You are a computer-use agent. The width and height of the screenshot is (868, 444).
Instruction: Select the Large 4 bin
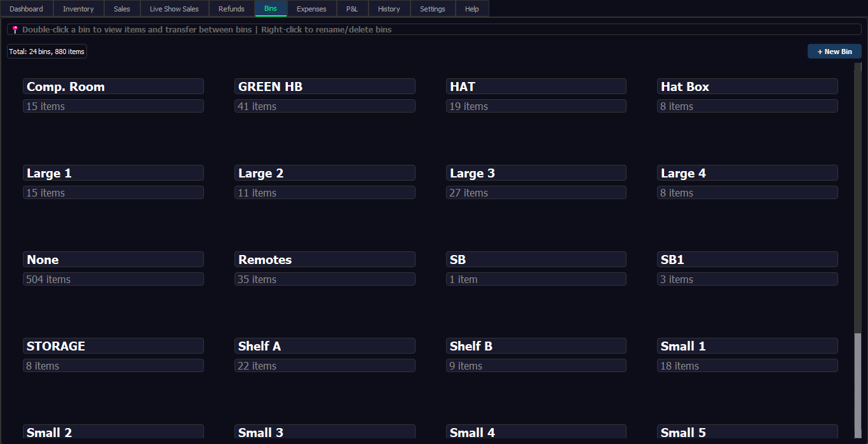point(747,173)
